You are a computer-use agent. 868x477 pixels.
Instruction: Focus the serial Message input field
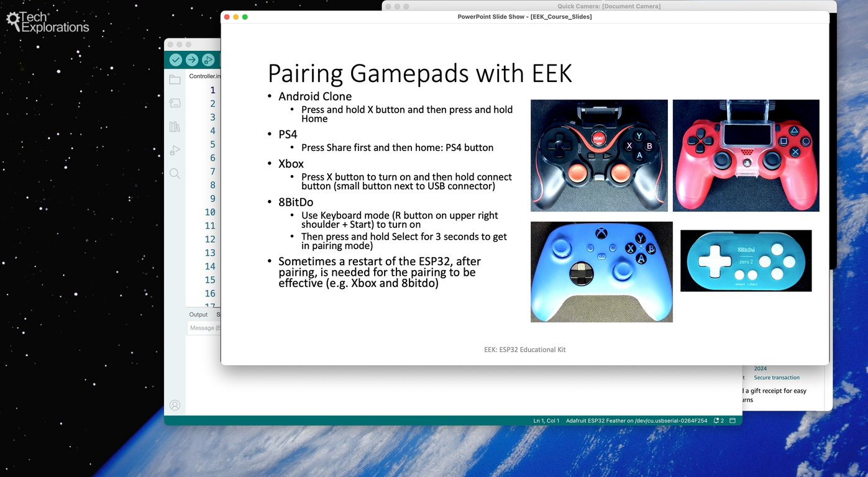204,328
